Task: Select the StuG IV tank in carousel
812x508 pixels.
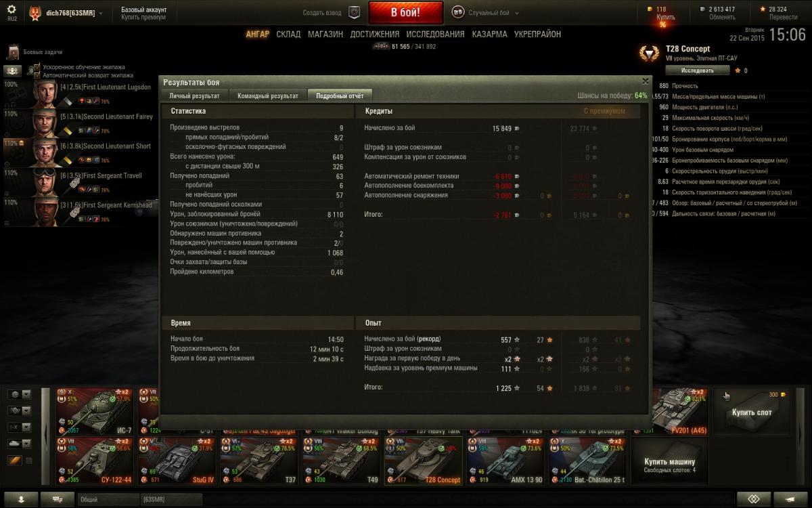Action: coord(176,460)
